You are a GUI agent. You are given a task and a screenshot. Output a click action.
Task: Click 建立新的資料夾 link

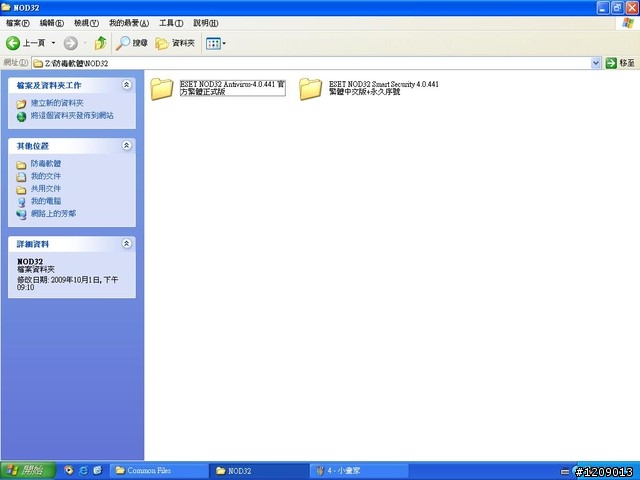pos(57,103)
